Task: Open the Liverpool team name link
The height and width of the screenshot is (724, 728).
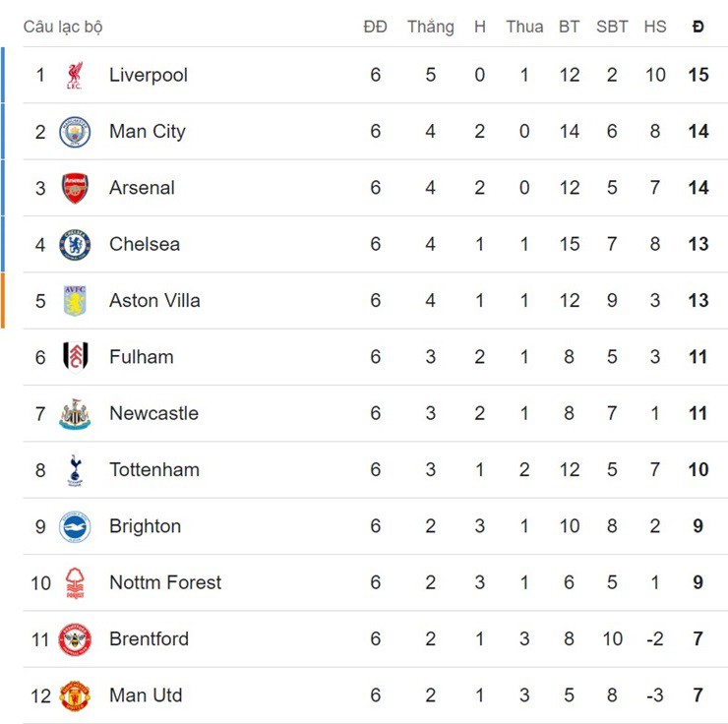Action: point(149,75)
